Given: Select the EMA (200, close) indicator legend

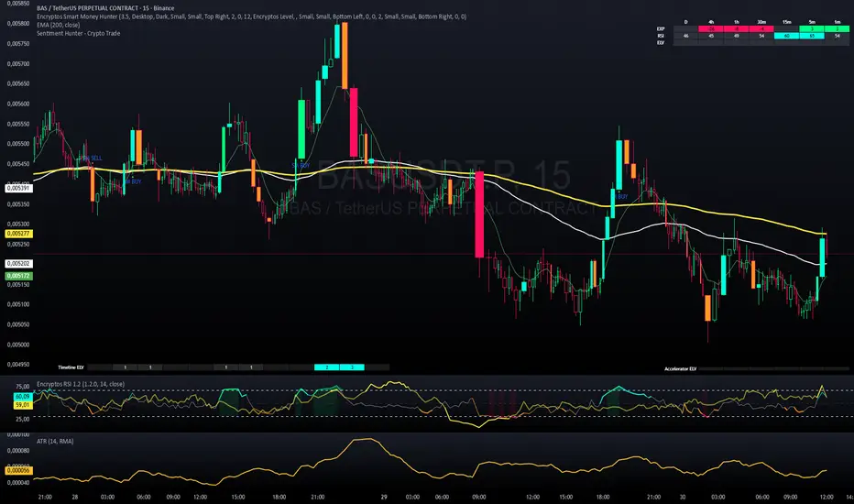Looking at the screenshot, I should (x=59, y=25).
